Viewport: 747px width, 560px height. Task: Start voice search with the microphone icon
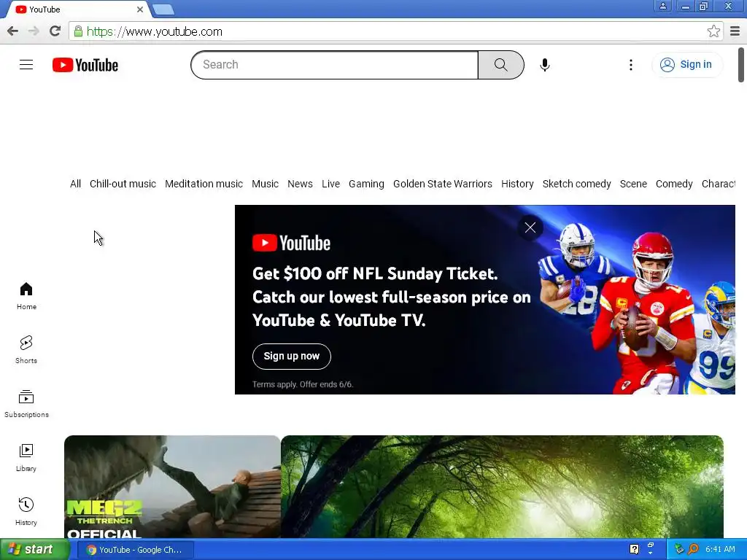coord(544,65)
